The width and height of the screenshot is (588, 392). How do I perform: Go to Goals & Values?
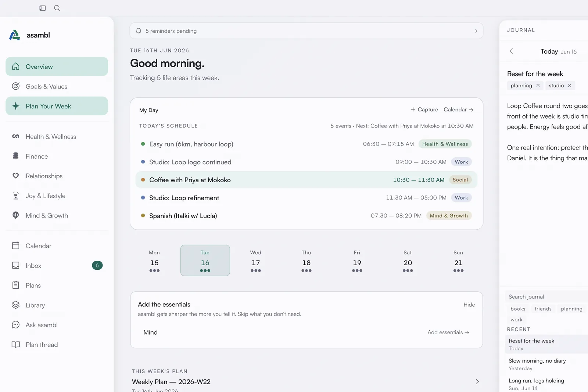57,86
